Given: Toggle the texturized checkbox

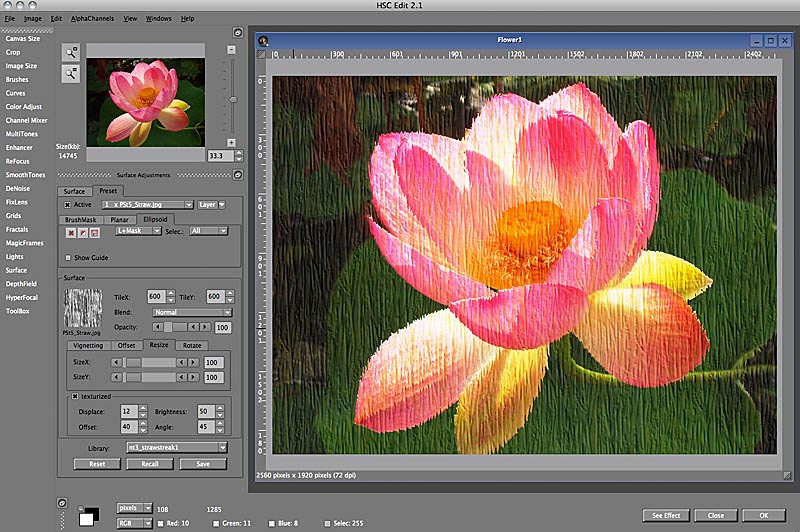Looking at the screenshot, I should [75, 396].
